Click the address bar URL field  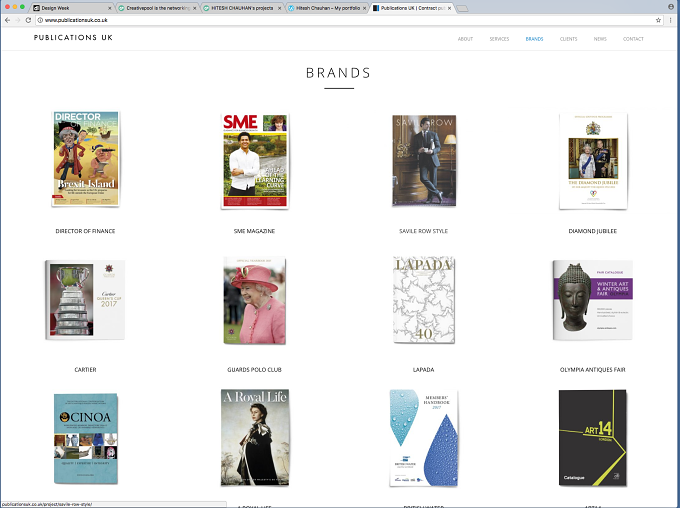[347, 20]
